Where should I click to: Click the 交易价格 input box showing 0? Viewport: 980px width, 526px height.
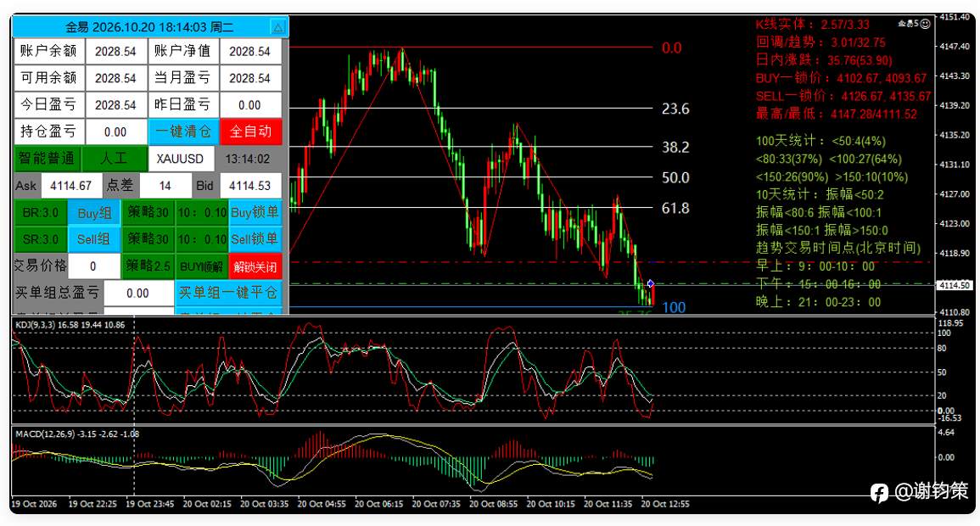pos(93,266)
